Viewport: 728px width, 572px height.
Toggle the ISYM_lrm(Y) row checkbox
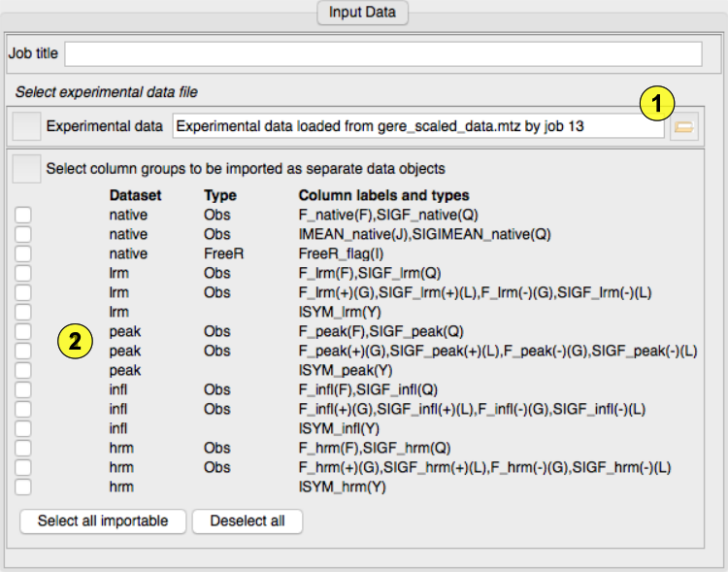click(x=23, y=312)
